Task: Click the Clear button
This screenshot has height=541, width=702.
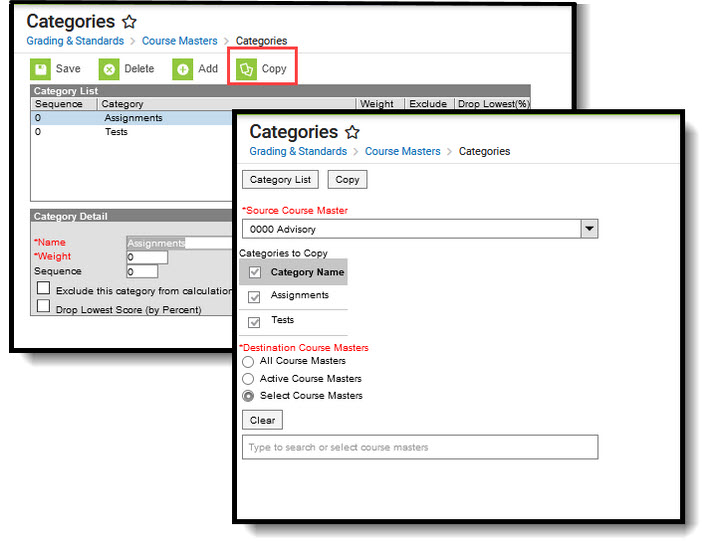Action: 262,420
